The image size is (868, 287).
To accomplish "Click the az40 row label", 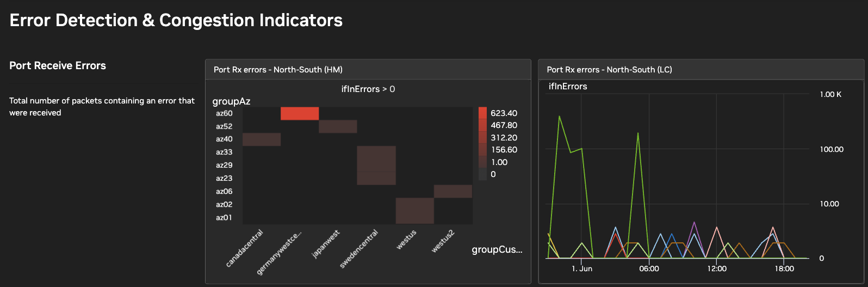I will point(224,139).
